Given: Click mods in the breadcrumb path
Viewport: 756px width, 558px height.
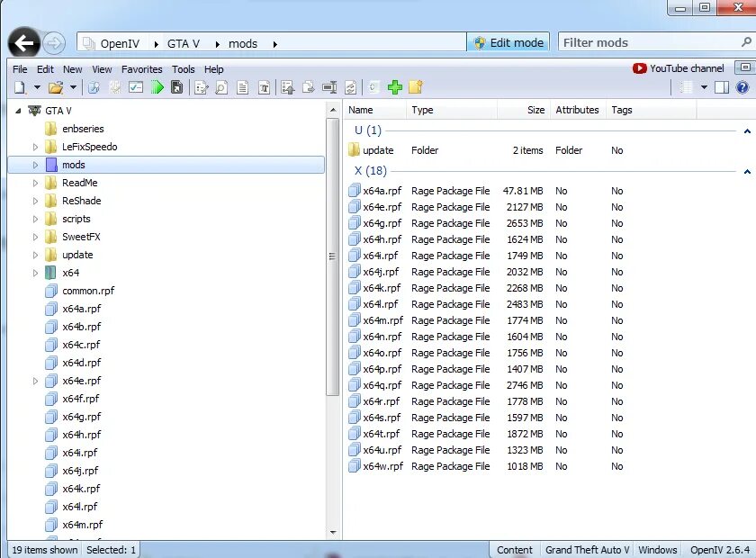Looking at the screenshot, I should 243,44.
